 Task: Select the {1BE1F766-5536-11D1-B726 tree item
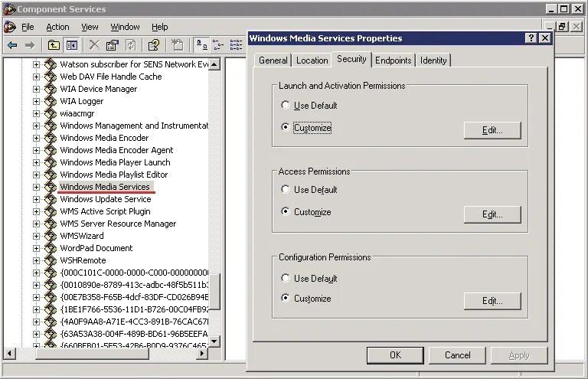[134, 309]
